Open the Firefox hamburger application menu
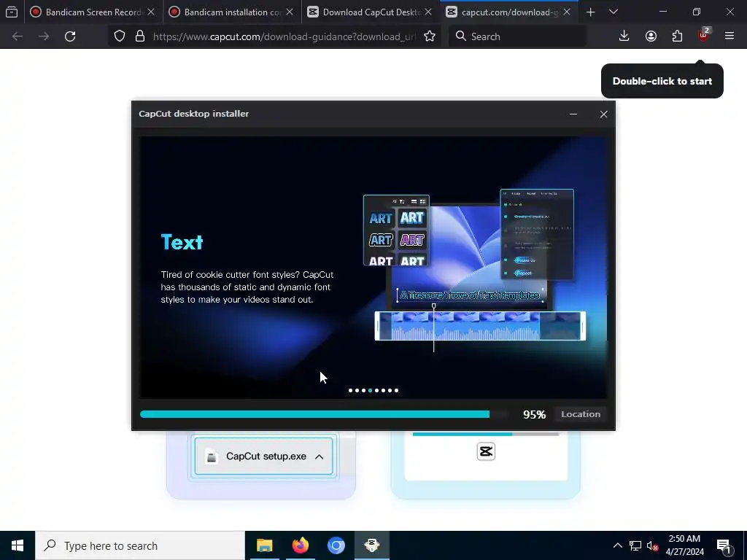The height and width of the screenshot is (560, 747). coord(729,36)
